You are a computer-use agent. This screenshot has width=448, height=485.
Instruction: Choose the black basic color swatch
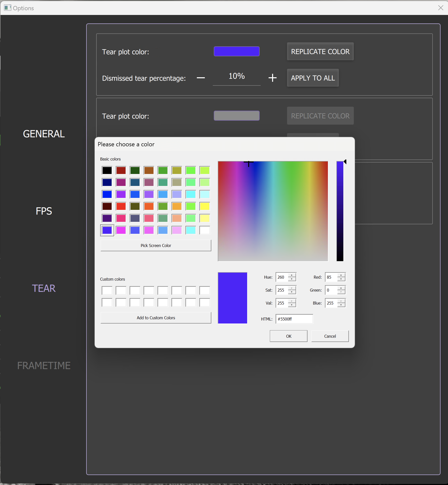tap(107, 170)
